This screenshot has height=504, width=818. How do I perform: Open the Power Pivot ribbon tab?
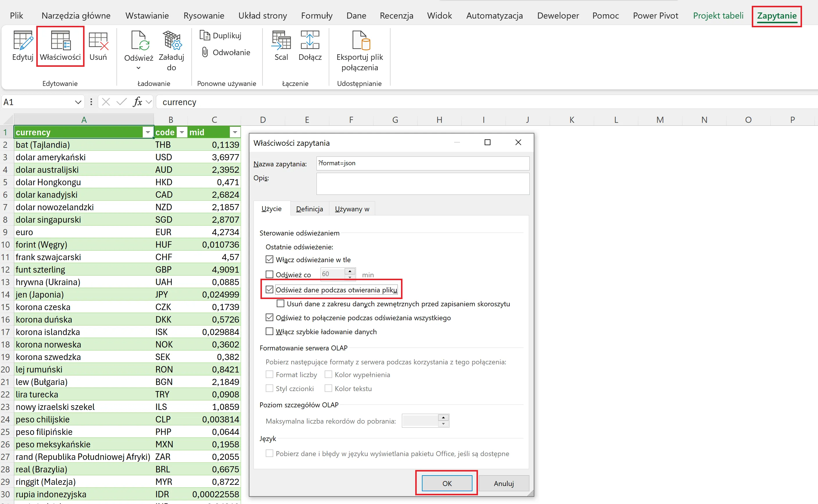tap(655, 16)
